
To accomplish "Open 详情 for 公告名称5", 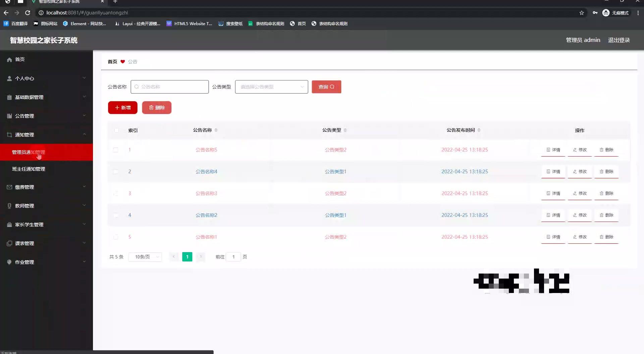I will (x=553, y=150).
